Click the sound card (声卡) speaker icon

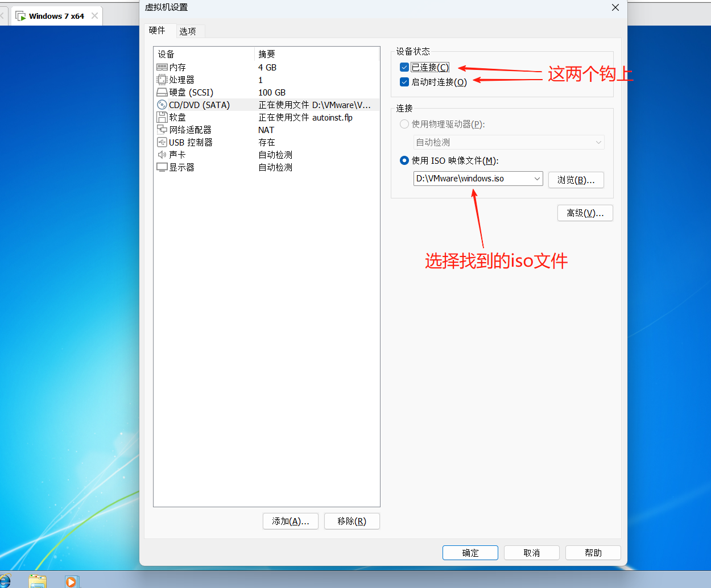tap(162, 155)
